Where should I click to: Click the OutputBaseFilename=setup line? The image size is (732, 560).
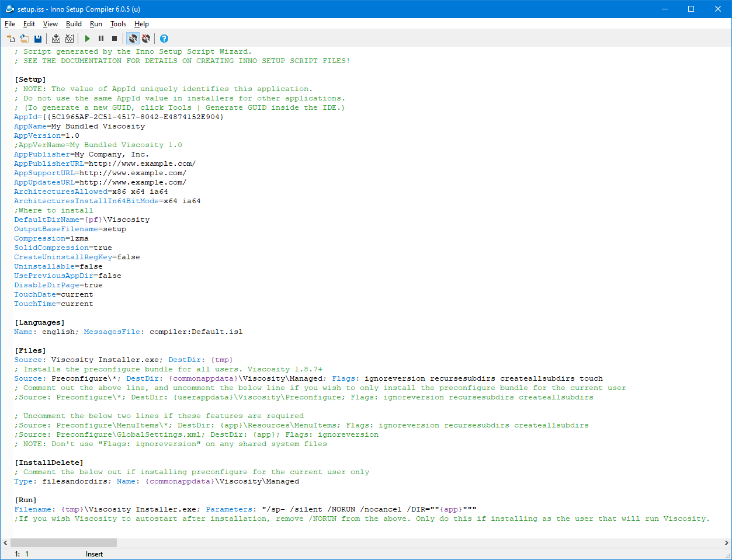pyautogui.click(x=70, y=229)
